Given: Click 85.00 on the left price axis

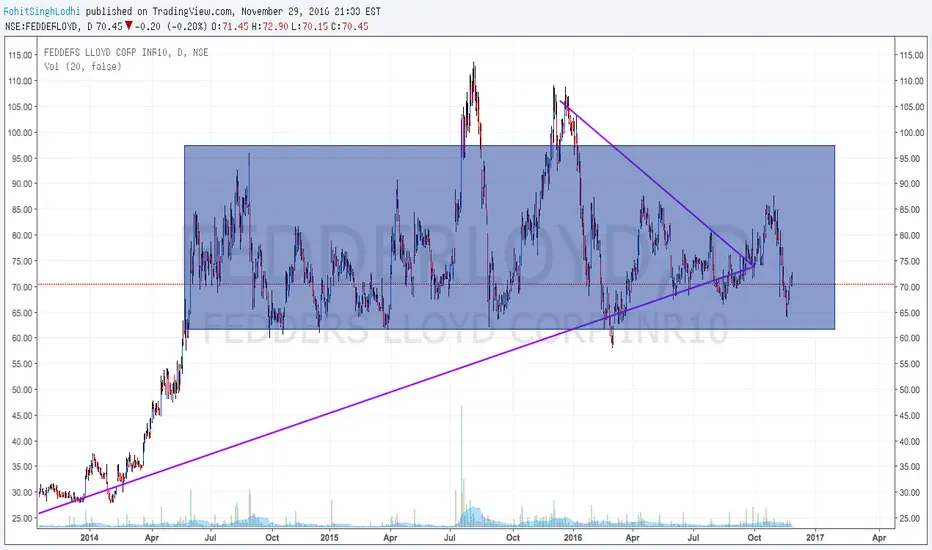Looking at the screenshot, I should pos(22,209).
